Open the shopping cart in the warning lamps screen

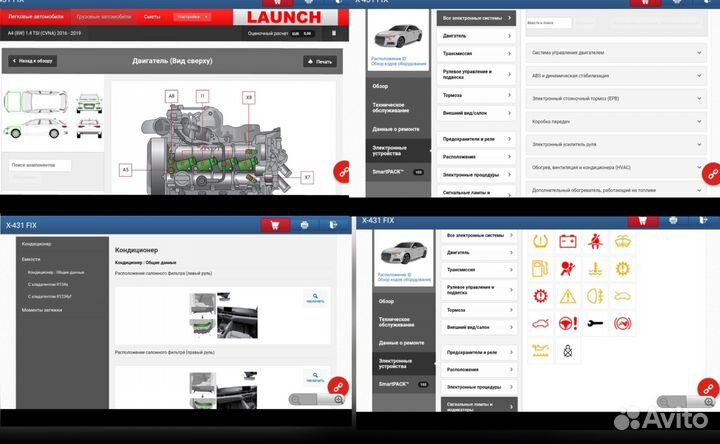pyautogui.click(x=642, y=220)
